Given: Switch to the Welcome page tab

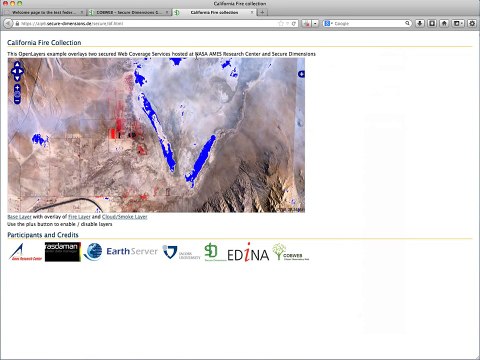Looking at the screenshot, I should tap(43, 12).
